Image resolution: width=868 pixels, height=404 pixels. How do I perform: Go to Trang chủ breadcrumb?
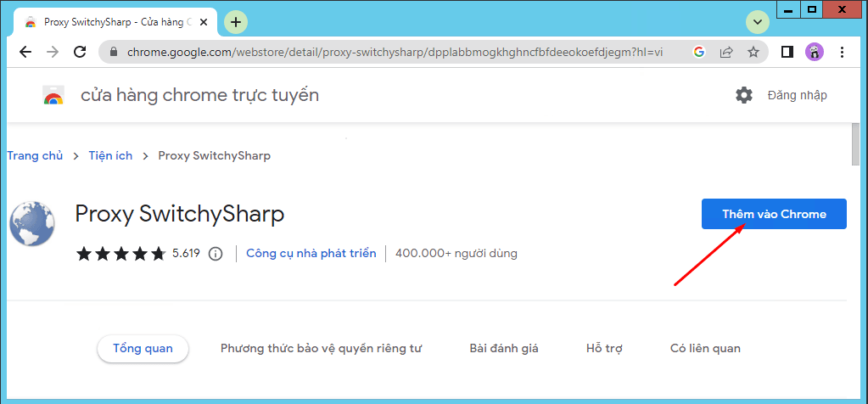[35, 155]
